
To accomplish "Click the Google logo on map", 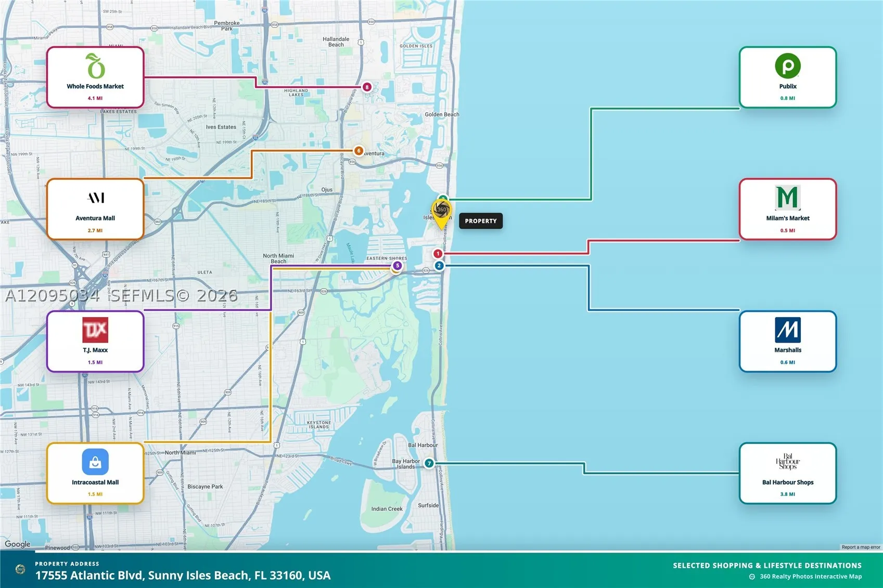I will pyautogui.click(x=18, y=544).
